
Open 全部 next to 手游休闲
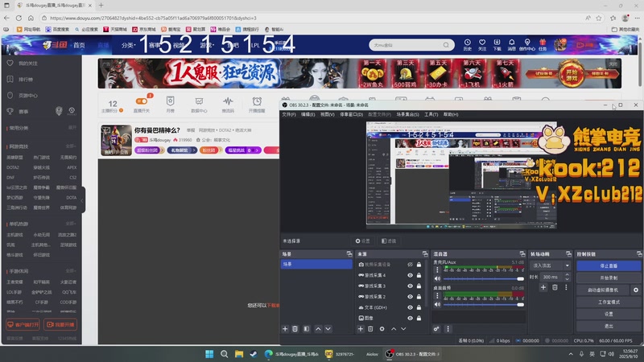(71, 271)
